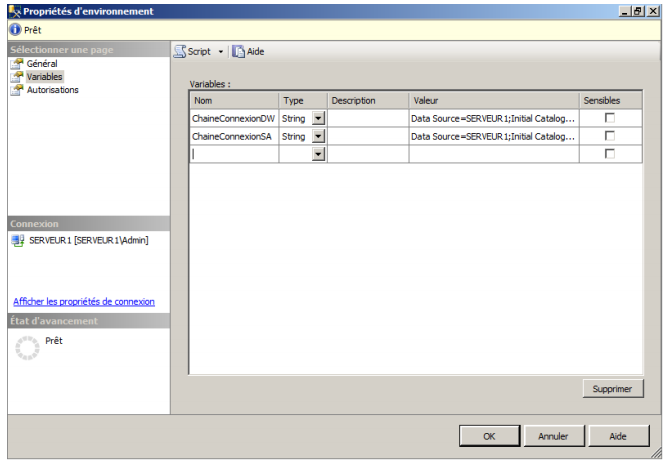The height and width of the screenshot is (469, 666).
Task: Click the progress spinner icon
Action: (x=27, y=348)
